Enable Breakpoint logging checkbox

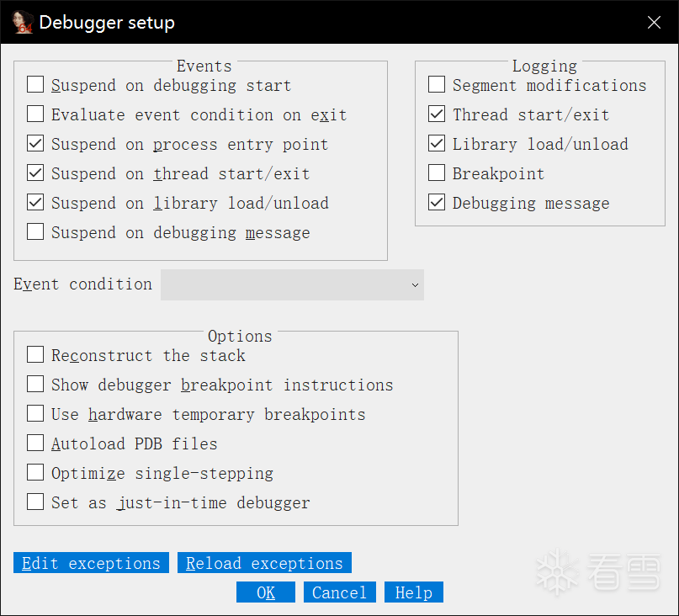click(x=437, y=173)
